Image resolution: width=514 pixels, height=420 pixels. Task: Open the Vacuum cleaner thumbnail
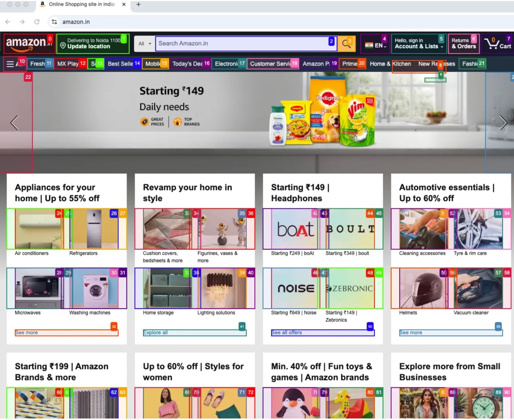(478, 288)
